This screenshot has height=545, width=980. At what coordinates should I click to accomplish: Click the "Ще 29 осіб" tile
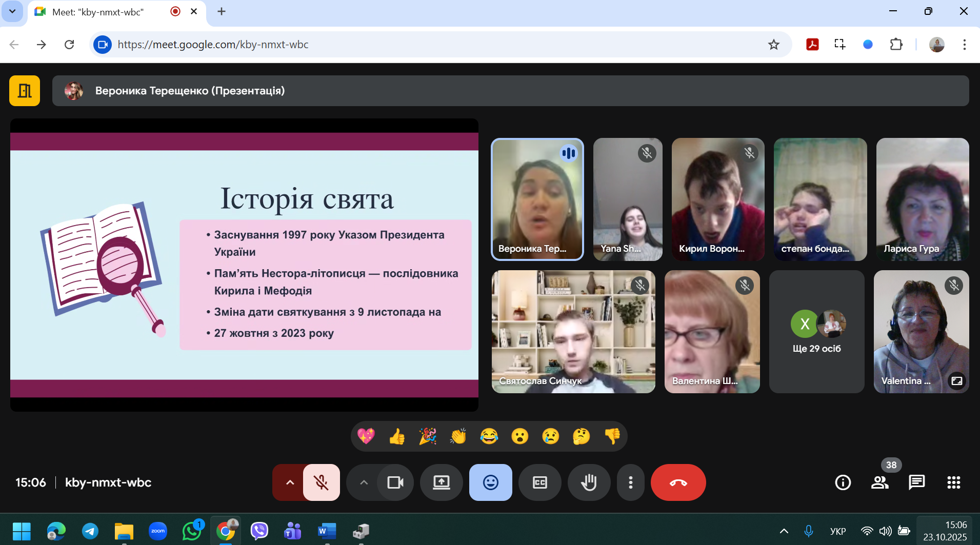click(816, 332)
